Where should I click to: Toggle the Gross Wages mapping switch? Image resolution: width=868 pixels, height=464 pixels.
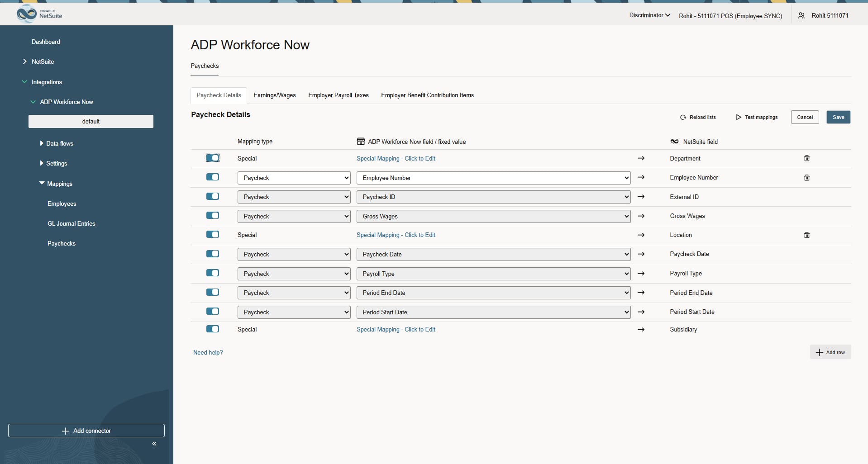pyautogui.click(x=213, y=215)
